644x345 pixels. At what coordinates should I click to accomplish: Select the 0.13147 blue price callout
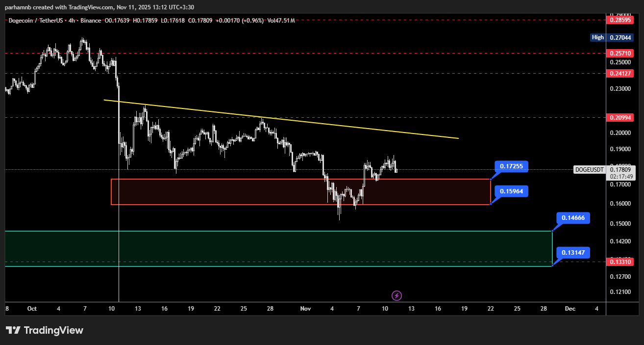pos(573,253)
